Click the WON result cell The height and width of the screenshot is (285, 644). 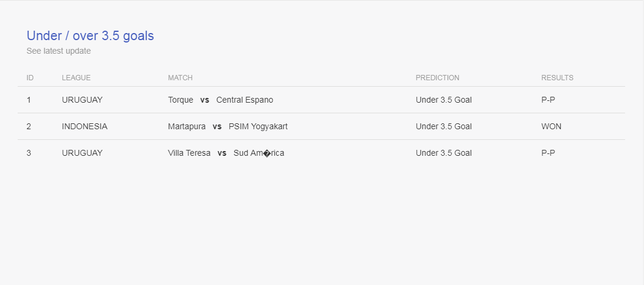click(x=551, y=126)
